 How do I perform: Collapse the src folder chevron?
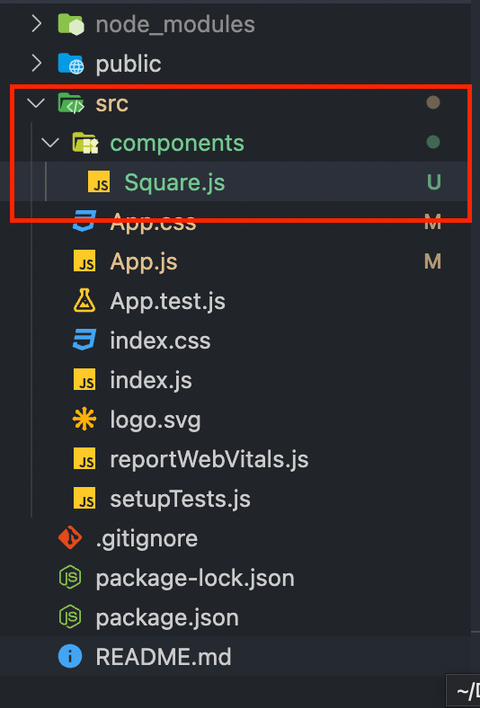pyautogui.click(x=36, y=103)
